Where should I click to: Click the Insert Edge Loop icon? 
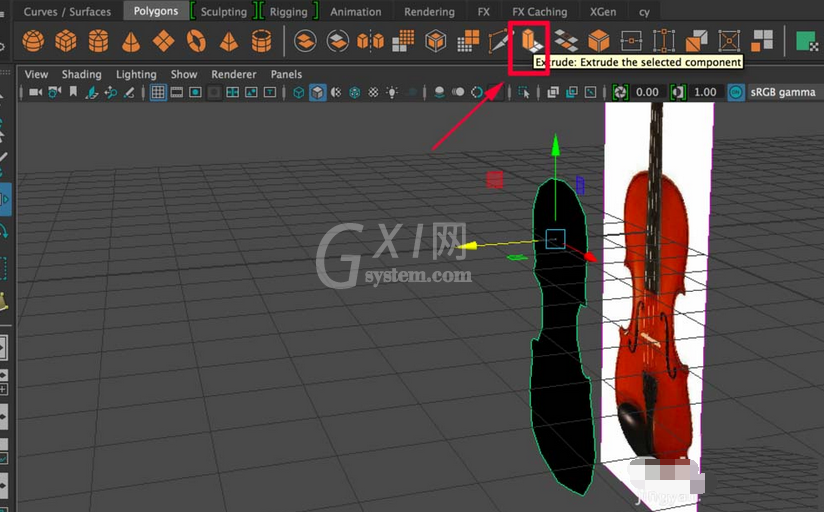pyautogui.click(x=664, y=40)
